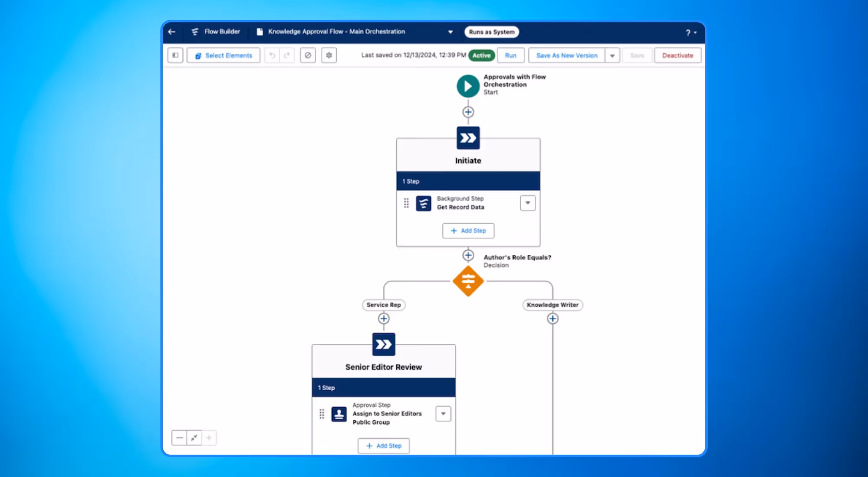Open the help question mark menu
This screenshot has width=868, height=477.
click(x=691, y=33)
